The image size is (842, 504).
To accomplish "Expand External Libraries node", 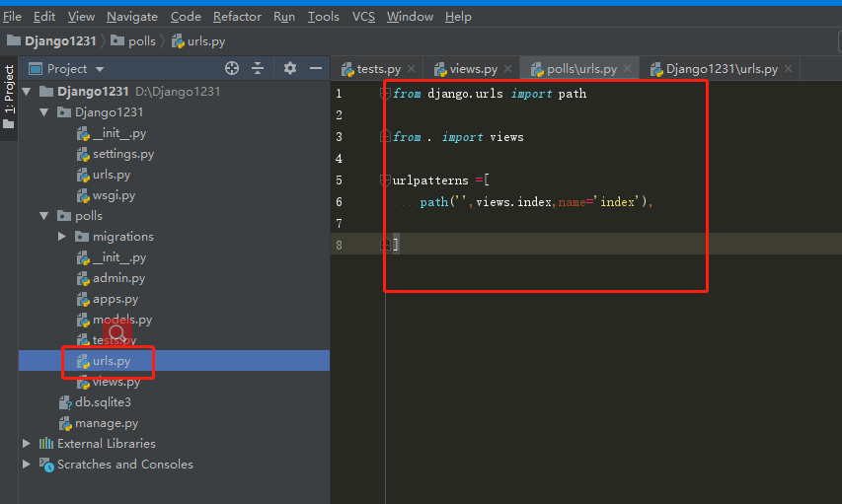I will click(x=27, y=444).
